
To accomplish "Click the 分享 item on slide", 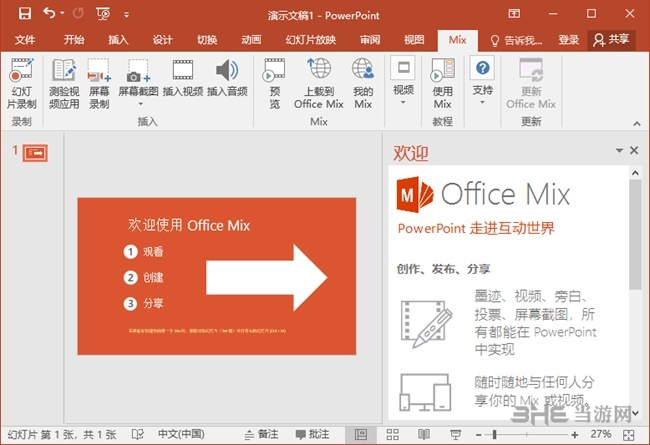I will tap(153, 304).
